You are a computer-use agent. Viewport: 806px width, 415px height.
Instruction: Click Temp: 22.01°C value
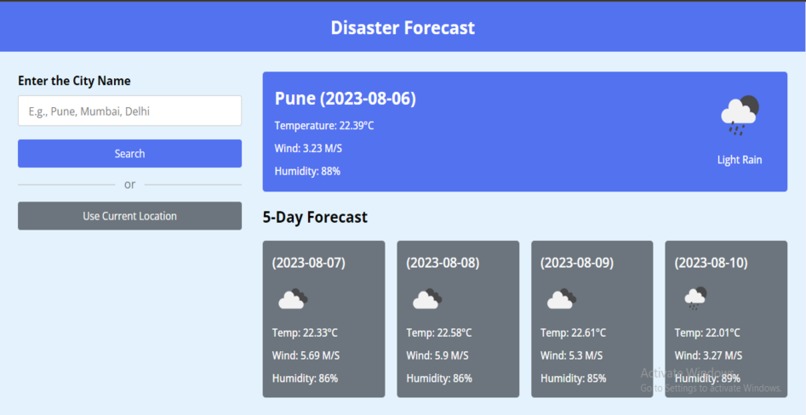(707, 333)
